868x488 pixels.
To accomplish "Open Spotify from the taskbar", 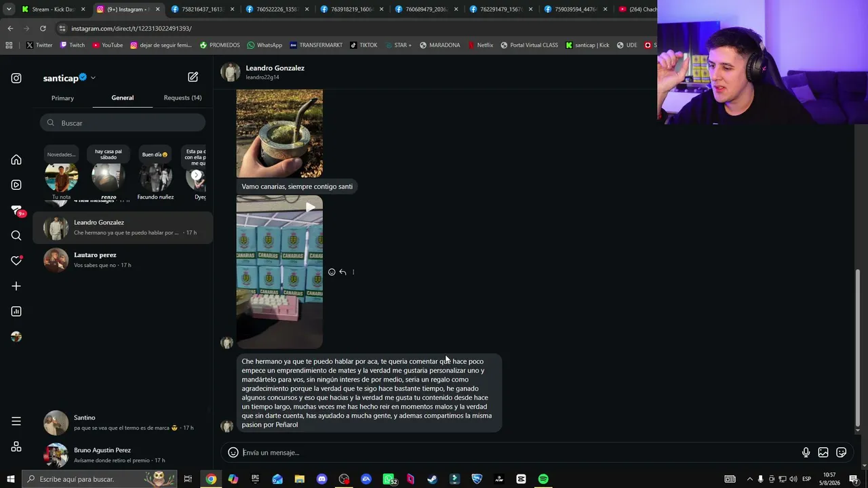I will 543,479.
